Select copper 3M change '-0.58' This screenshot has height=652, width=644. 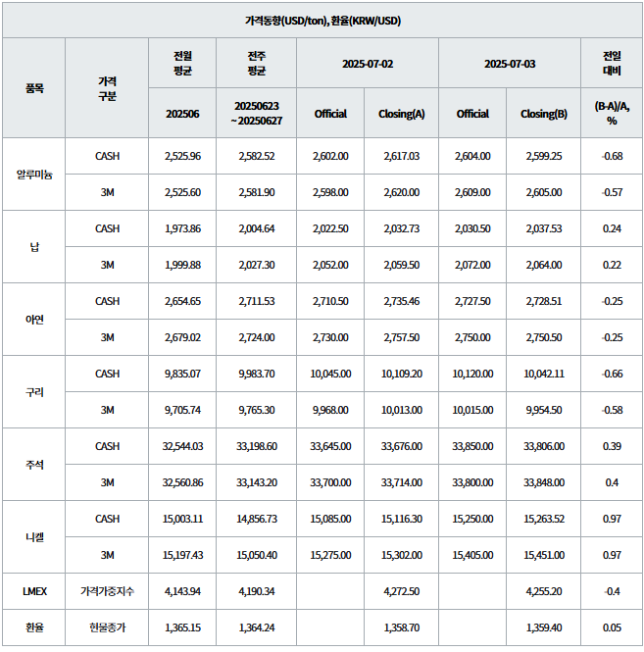point(612,410)
